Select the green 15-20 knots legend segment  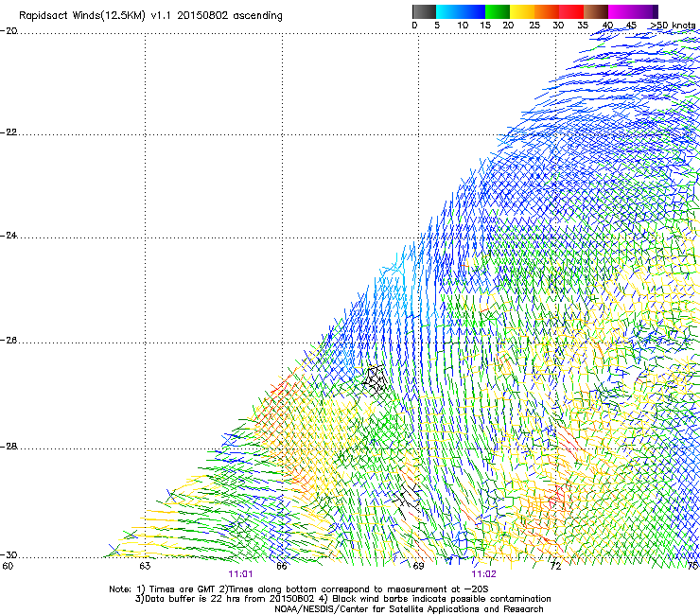tap(498, 11)
